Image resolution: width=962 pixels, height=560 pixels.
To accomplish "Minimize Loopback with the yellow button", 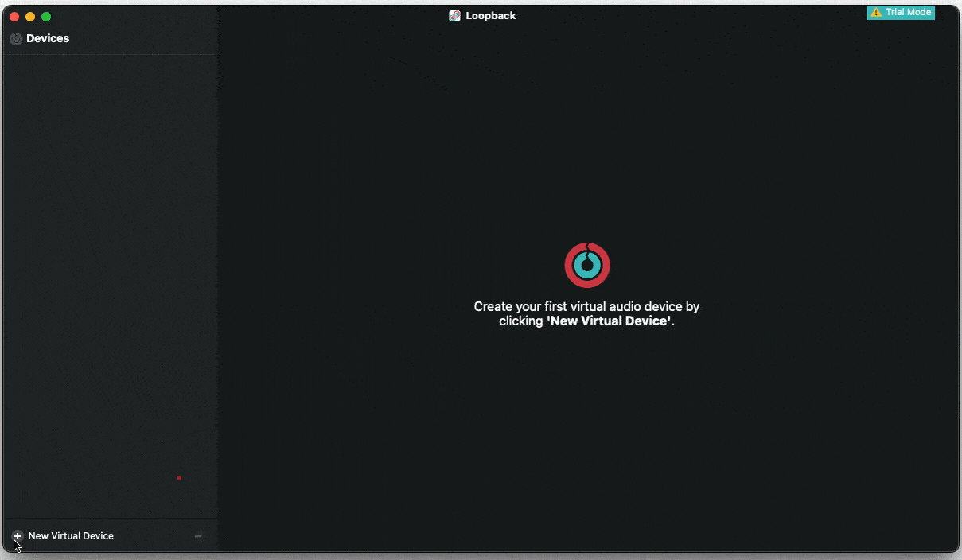I will pos(30,17).
